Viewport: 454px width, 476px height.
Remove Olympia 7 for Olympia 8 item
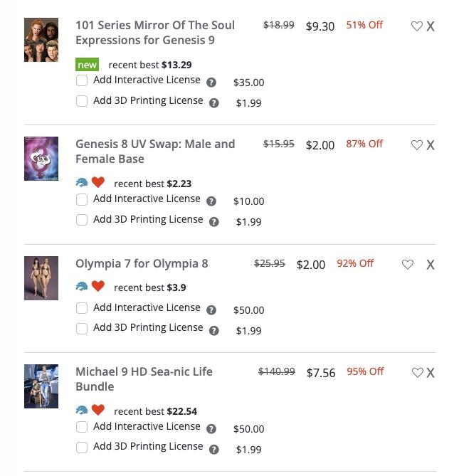[431, 265]
